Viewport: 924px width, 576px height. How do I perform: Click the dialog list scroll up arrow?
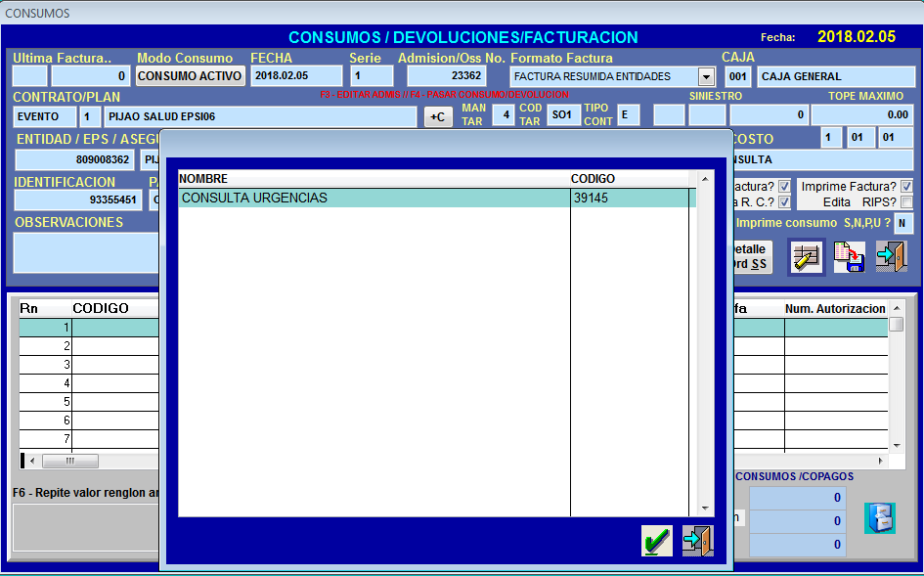pyautogui.click(x=705, y=179)
